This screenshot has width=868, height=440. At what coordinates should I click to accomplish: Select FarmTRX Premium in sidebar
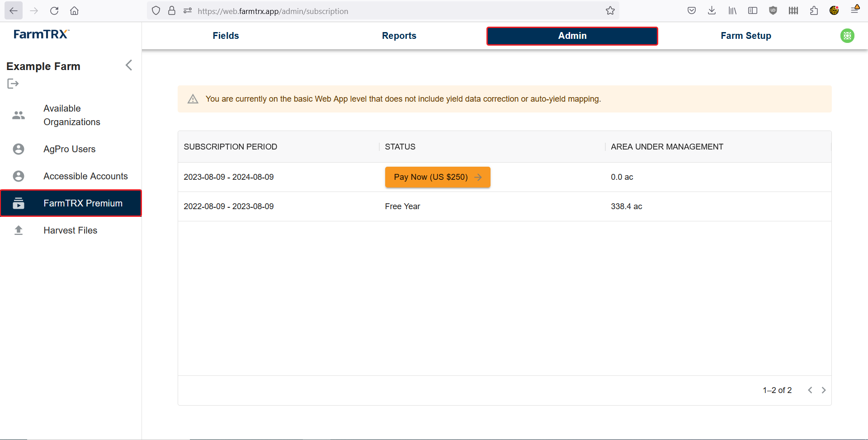coord(71,203)
